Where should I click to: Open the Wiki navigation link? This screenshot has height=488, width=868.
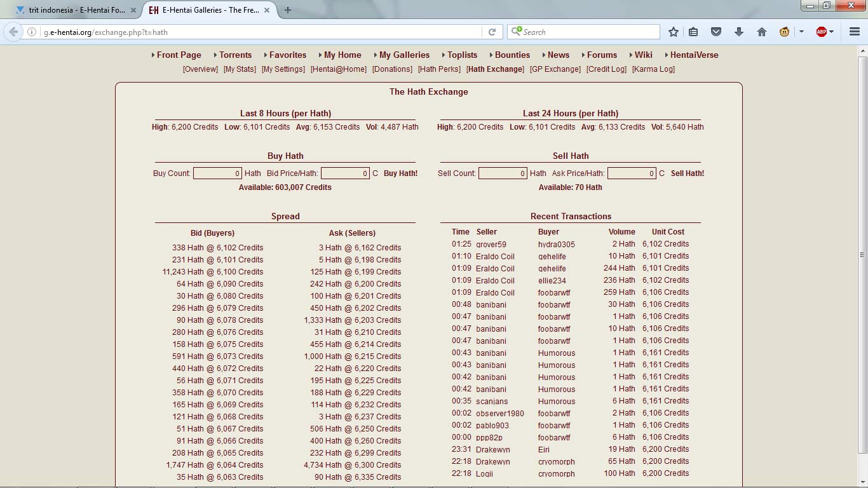(x=643, y=55)
